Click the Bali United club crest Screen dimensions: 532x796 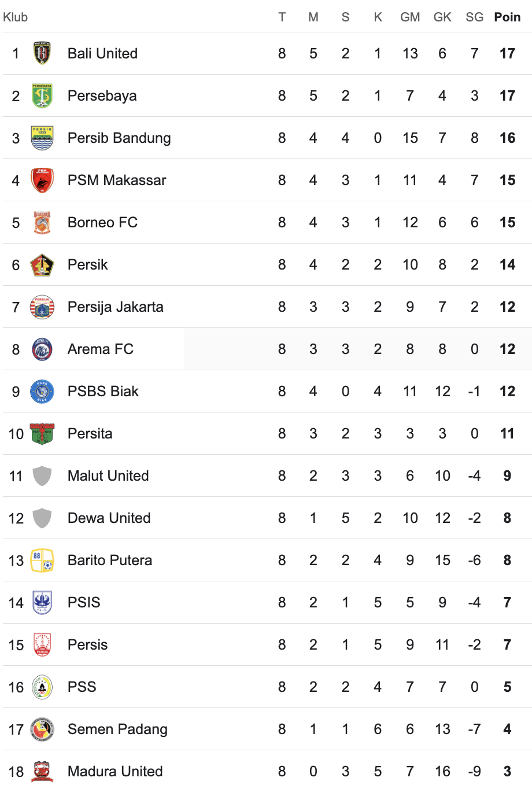(x=42, y=53)
